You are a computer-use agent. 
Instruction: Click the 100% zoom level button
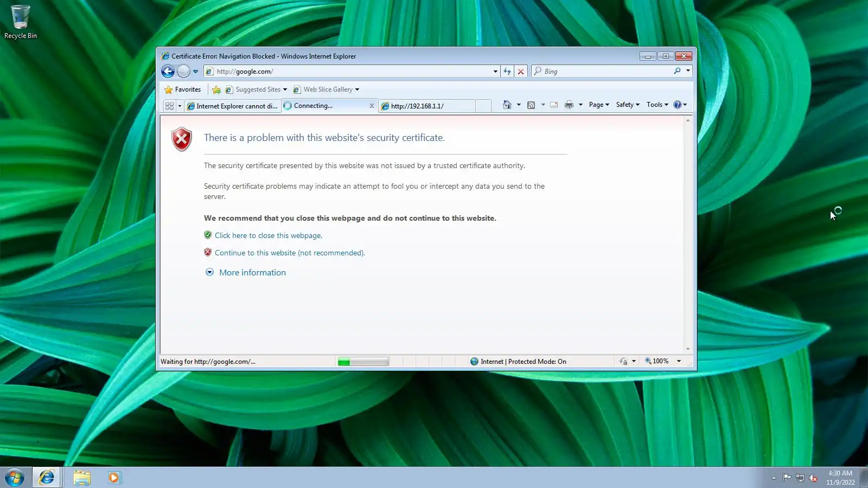(656, 361)
